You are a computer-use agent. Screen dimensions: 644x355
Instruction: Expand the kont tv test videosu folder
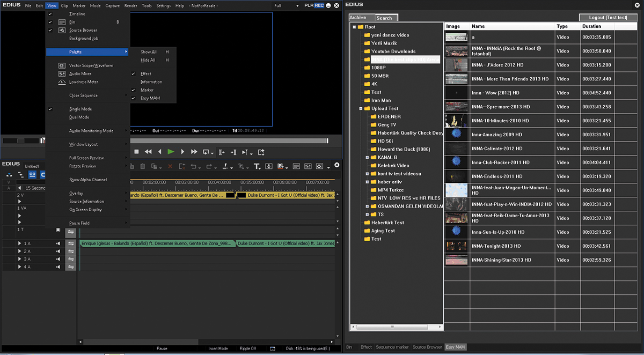(x=367, y=174)
